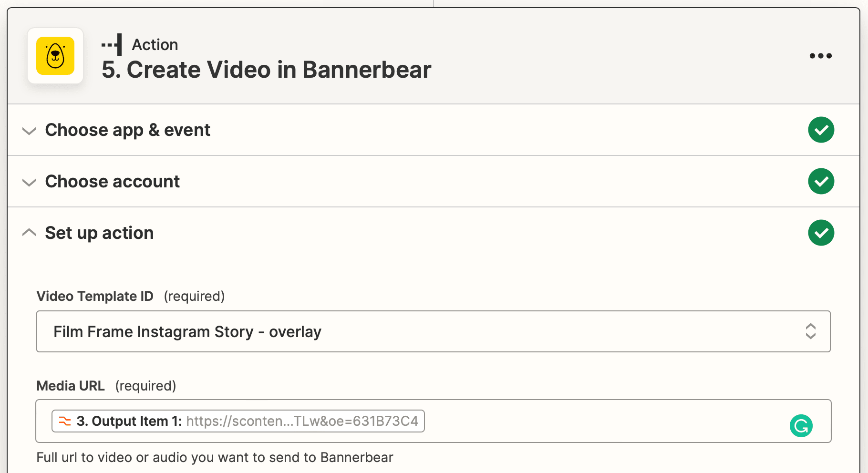Open the Video Template ID dropdown

pyautogui.click(x=433, y=331)
